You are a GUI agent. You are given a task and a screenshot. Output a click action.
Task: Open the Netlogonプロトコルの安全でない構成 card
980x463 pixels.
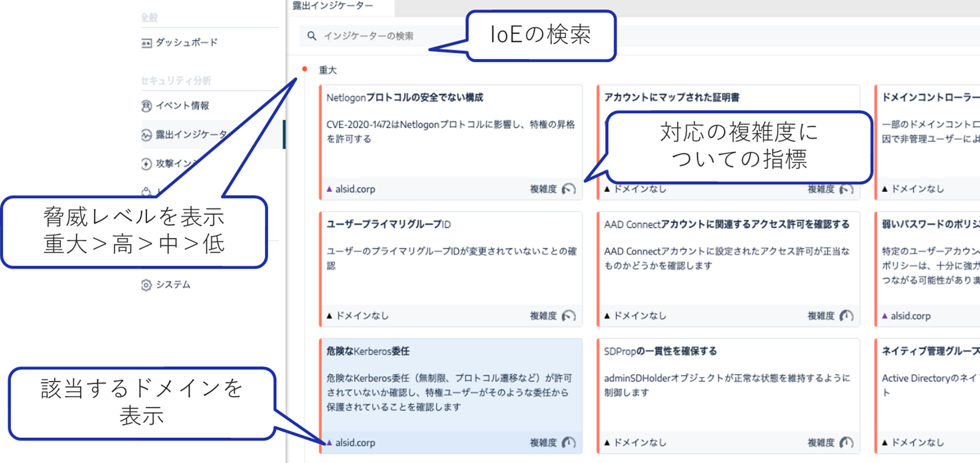point(451,142)
